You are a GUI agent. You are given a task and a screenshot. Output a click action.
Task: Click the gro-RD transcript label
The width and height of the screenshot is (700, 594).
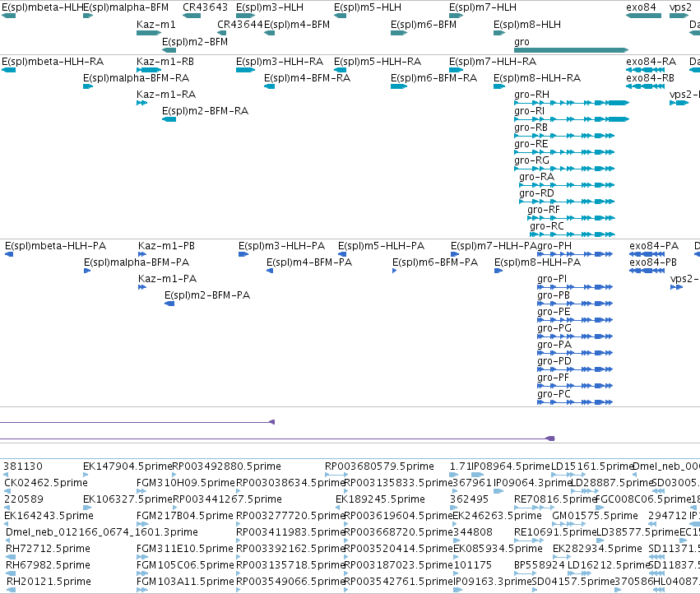[x=536, y=193]
